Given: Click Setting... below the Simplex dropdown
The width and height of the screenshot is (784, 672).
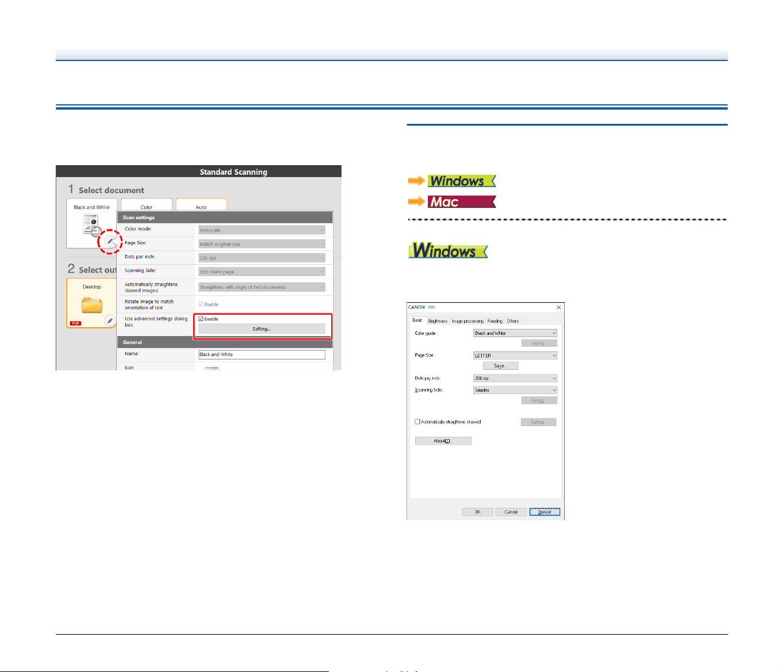Looking at the screenshot, I should [x=539, y=401].
